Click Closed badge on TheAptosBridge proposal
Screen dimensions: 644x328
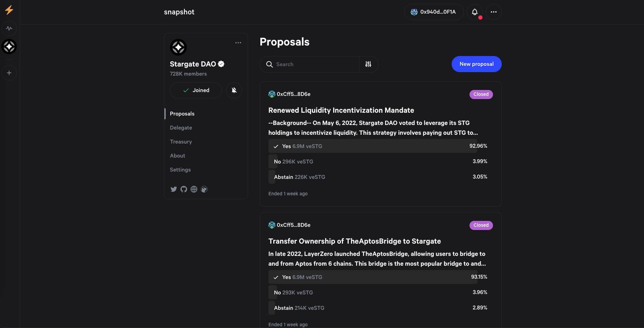pyautogui.click(x=481, y=225)
